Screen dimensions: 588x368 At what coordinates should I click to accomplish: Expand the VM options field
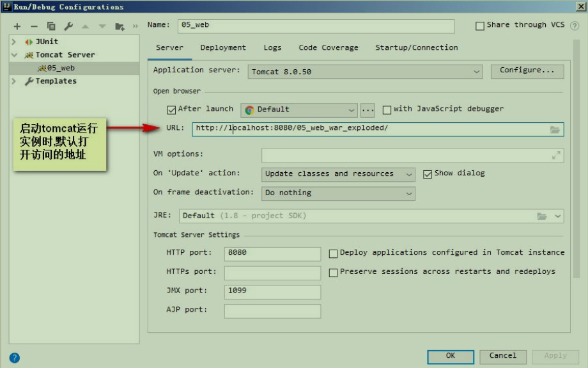[556, 155]
